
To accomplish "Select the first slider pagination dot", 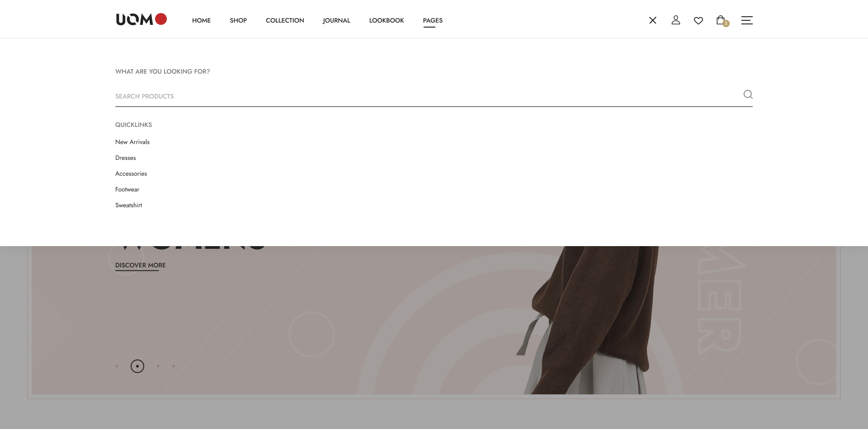I will click(117, 366).
